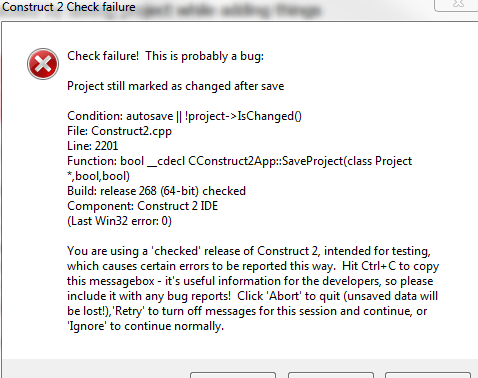The image size is (478, 378).
Task: Click the 'Check failure! This is probably a bug' heading
Action: (165, 56)
